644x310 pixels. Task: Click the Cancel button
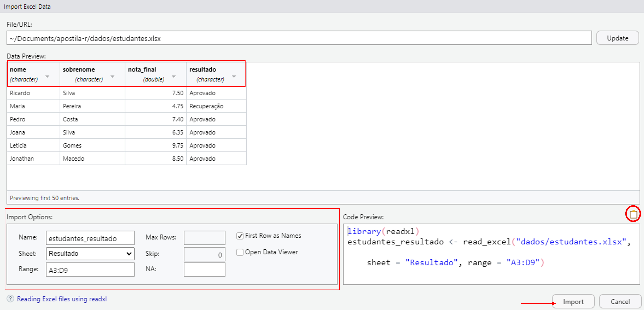620,302
